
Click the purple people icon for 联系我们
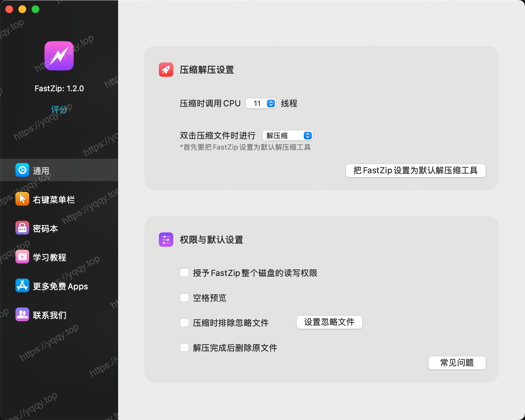click(x=22, y=315)
